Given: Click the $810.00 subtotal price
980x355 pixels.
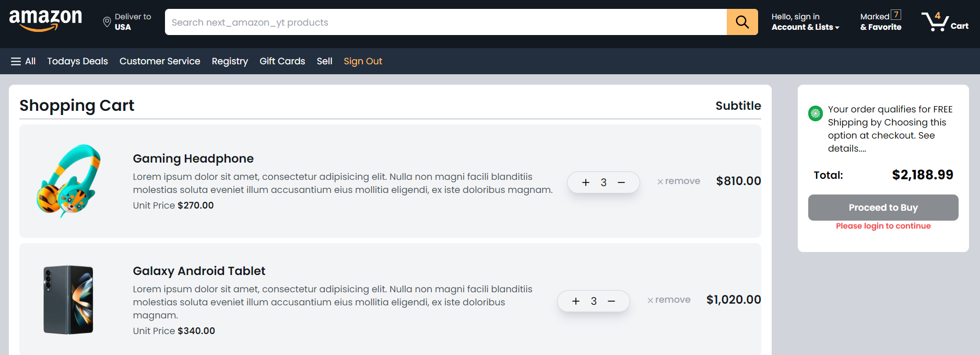Looking at the screenshot, I should pos(738,181).
